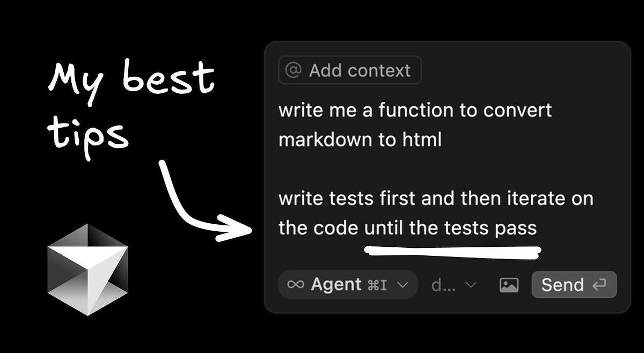This screenshot has width=644, height=353.
Task: Click the infinity icon beside Agent
Action: coord(296,284)
